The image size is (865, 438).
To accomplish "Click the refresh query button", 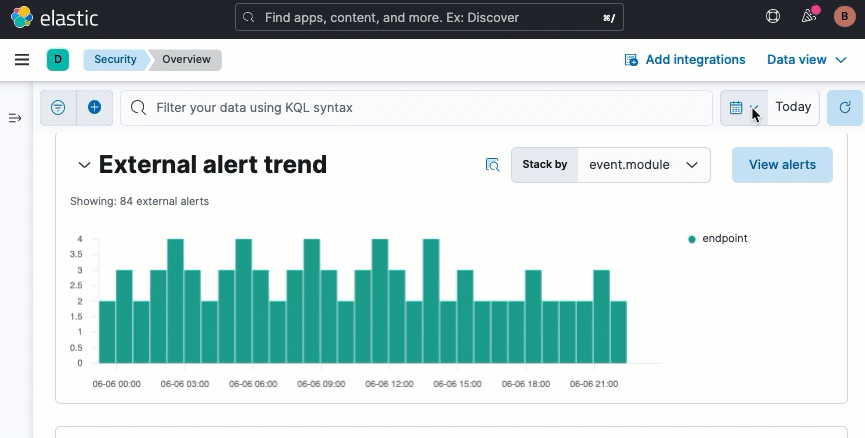I will pos(845,107).
